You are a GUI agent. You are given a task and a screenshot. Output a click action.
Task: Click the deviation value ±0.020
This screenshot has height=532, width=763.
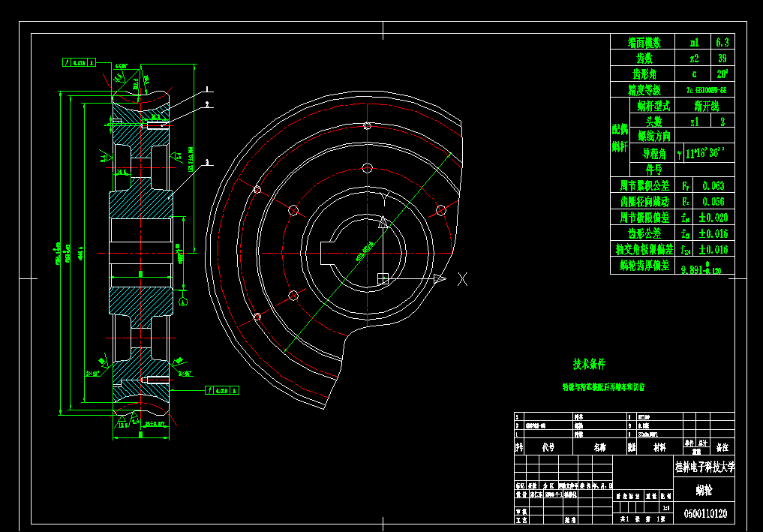pyautogui.click(x=713, y=218)
